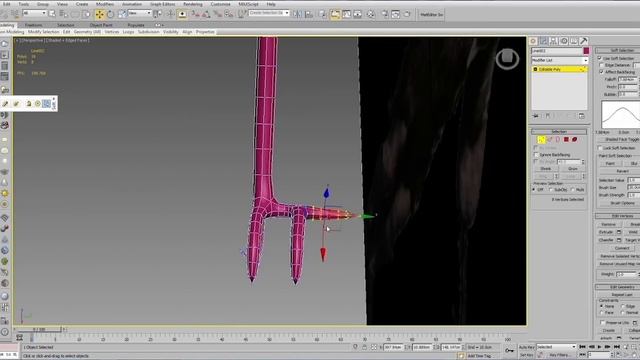Select the Element sub-object level icon
The width and height of the screenshot is (640, 360).
575,140
